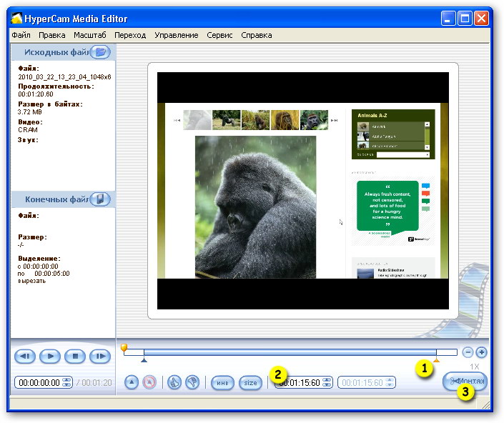Step back one frame
This screenshot has height=423, width=504.
point(25,357)
